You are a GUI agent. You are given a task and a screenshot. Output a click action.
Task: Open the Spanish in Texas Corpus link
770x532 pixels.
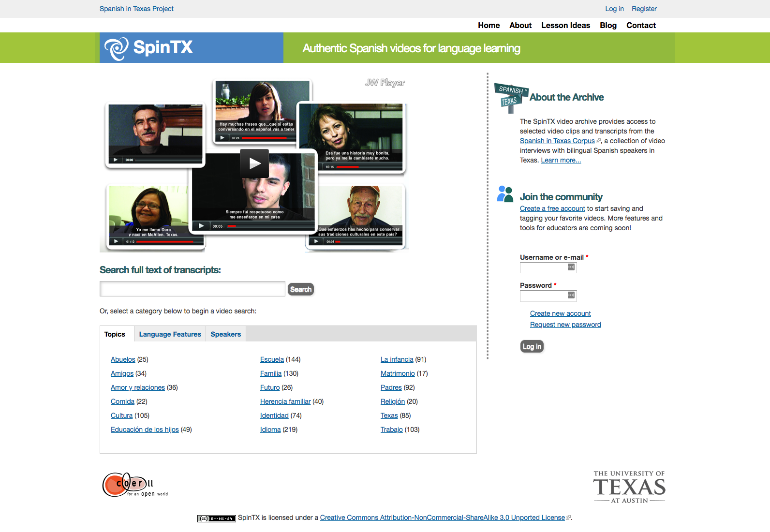pyautogui.click(x=557, y=141)
